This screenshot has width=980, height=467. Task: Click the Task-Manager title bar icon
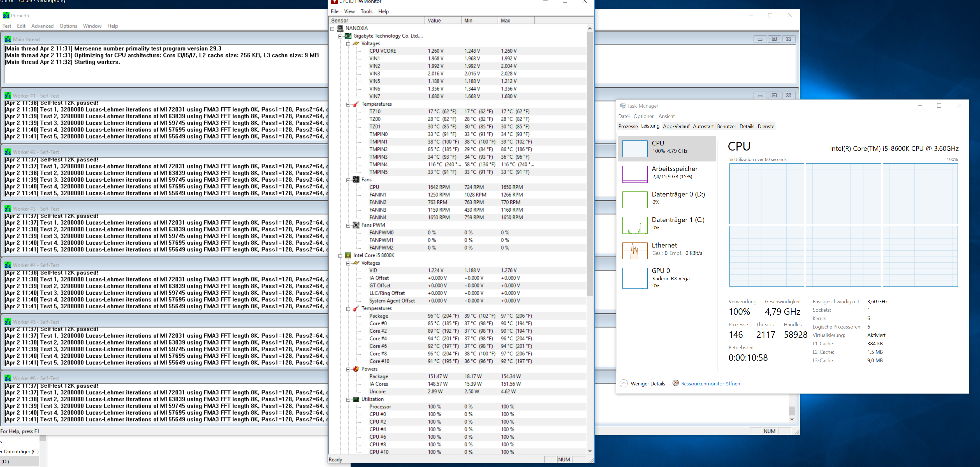click(x=622, y=106)
